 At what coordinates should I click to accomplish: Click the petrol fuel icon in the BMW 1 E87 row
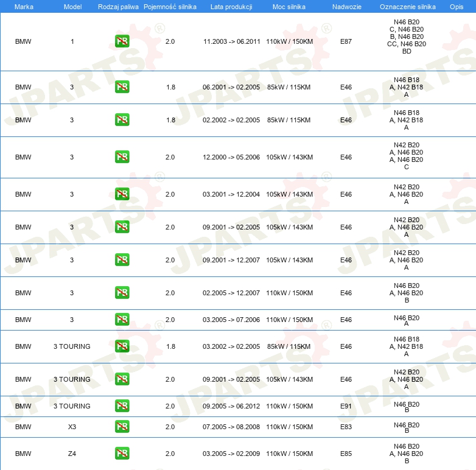[122, 41]
